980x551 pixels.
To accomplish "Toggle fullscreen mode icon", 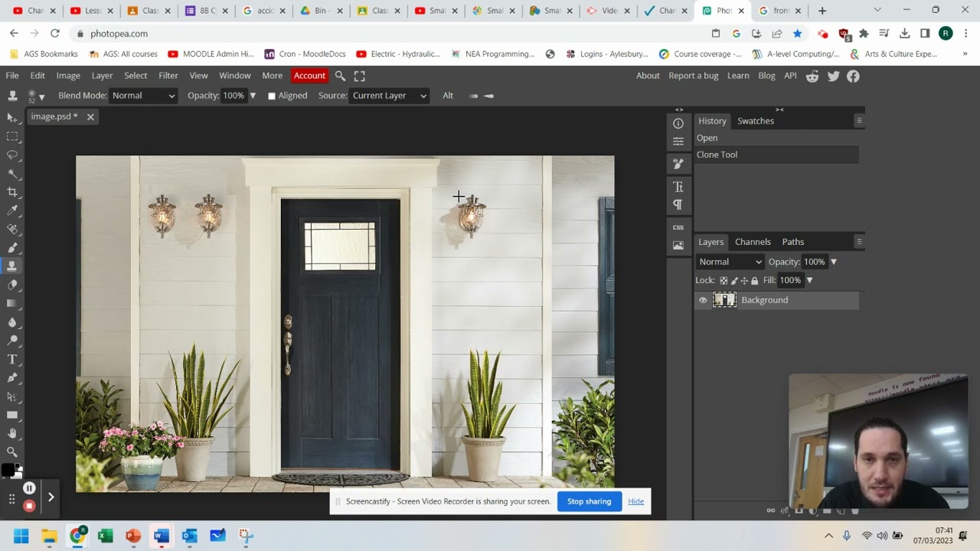I will click(359, 76).
